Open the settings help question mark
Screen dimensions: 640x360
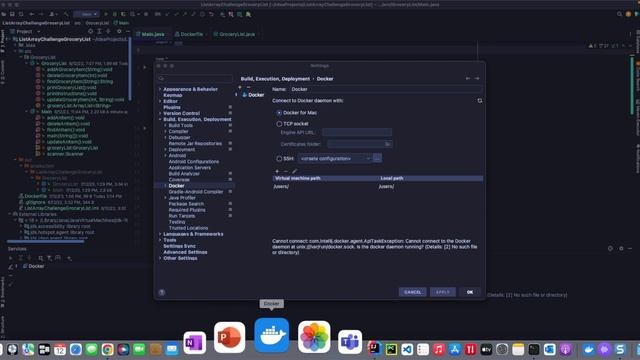(162, 292)
